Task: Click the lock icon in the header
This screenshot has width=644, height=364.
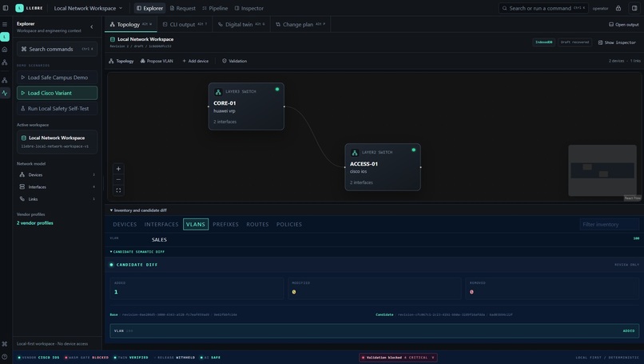Action: click(x=618, y=8)
